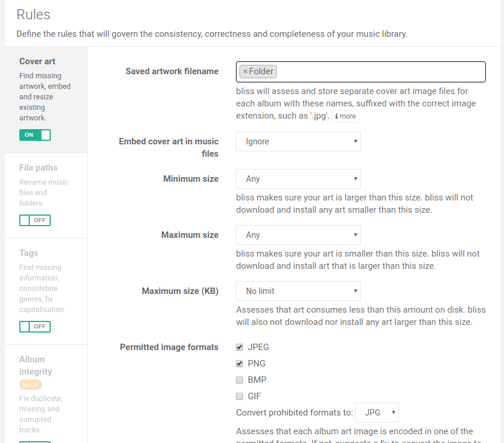This screenshot has width=504, height=443.
Task: Check the BMP format checkbox
Action: [239, 380]
